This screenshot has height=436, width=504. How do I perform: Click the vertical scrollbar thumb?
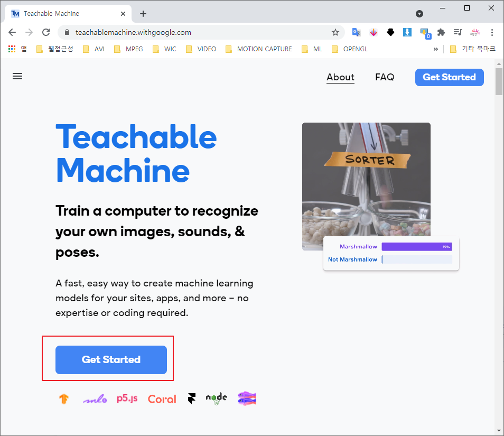coord(499,82)
